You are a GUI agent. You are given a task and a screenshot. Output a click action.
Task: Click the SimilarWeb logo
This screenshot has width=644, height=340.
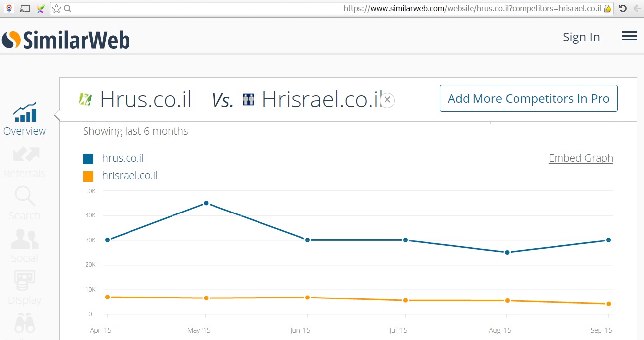pos(66,40)
